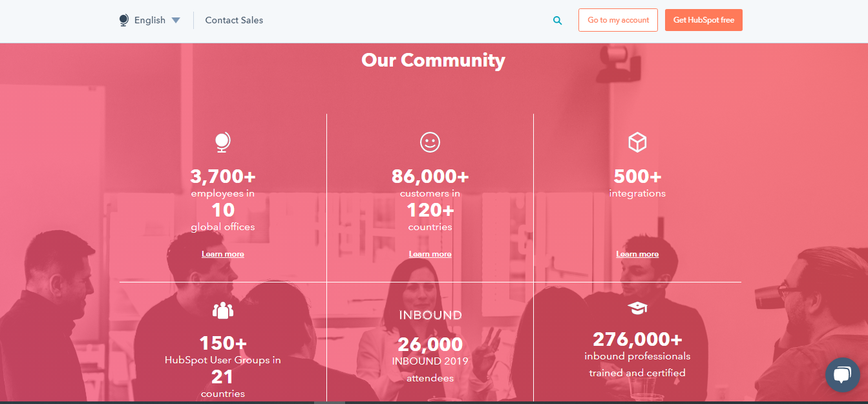Click the 120+ countries number
The width and height of the screenshot is (868, 404).
[430, 210]
